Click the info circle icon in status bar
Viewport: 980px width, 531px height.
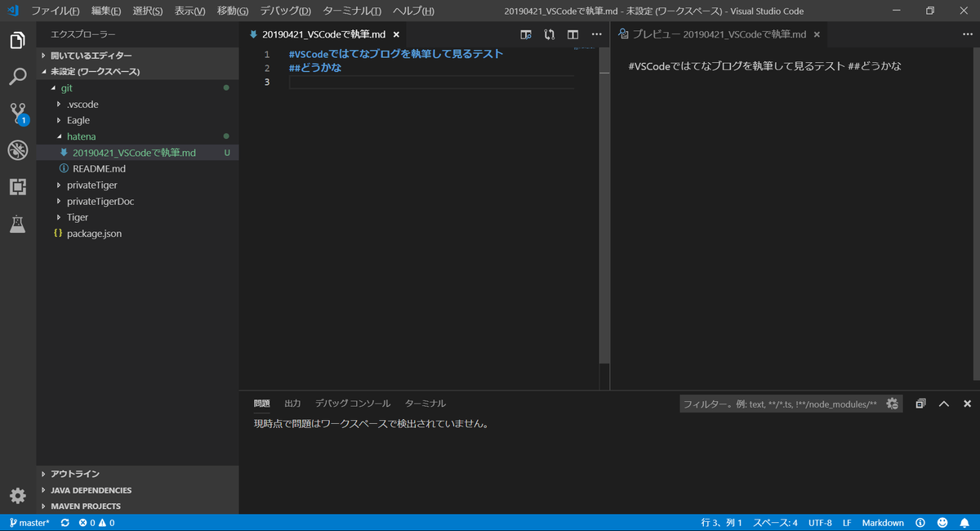(x=920, y=523)
